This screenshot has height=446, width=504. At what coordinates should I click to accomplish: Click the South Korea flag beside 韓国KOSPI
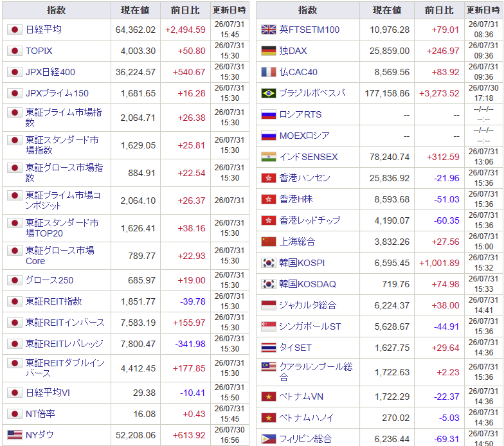[x=269, y=263]
